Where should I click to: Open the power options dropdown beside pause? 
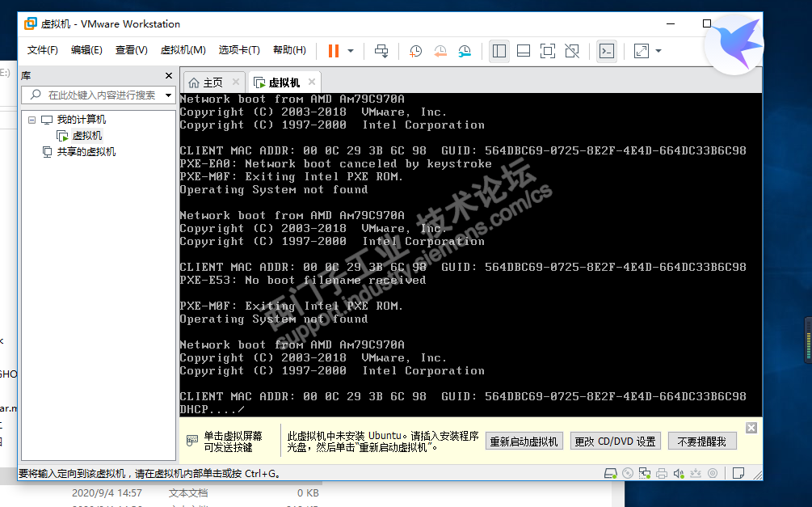pyautogui.click(x=351, y=51)
